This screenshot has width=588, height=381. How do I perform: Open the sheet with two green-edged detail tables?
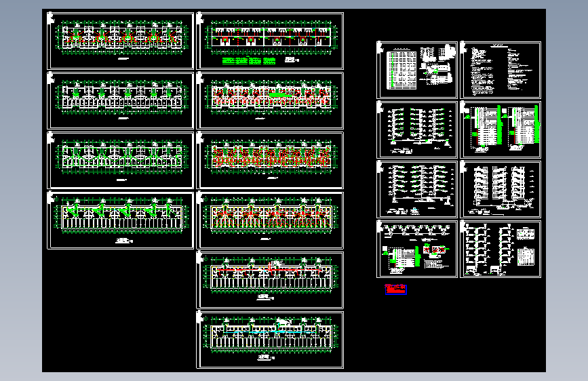click(501, 129)
